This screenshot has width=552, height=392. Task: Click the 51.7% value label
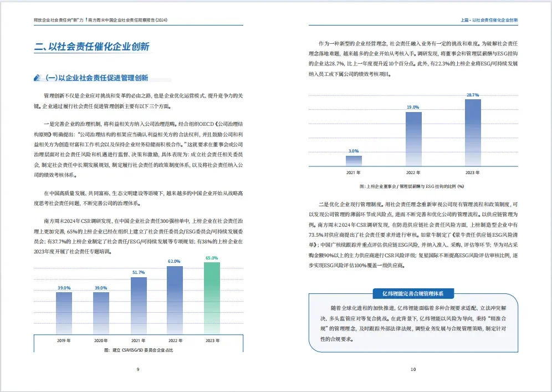[139, 272]
